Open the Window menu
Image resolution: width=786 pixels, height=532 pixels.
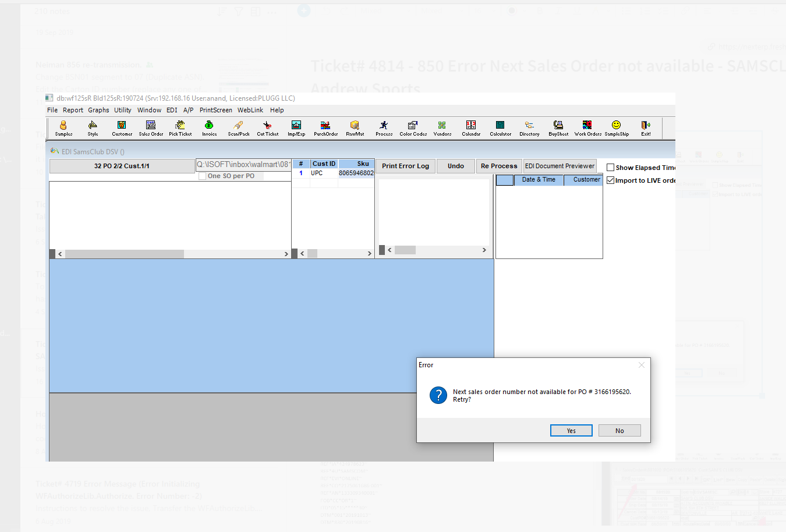149,110
